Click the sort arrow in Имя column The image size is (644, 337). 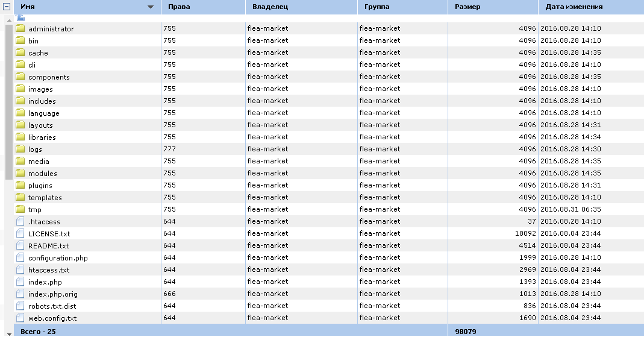click(x=151, y=7)
